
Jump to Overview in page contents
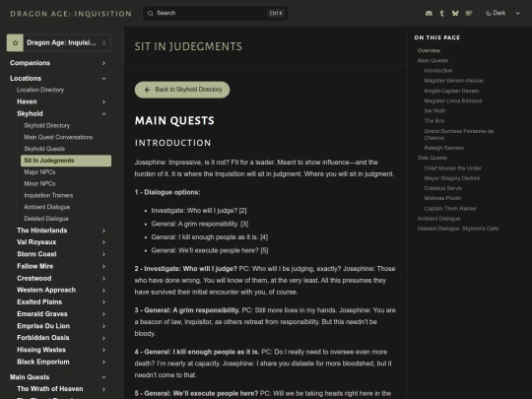pyautogui.click(x=429, y=50)
